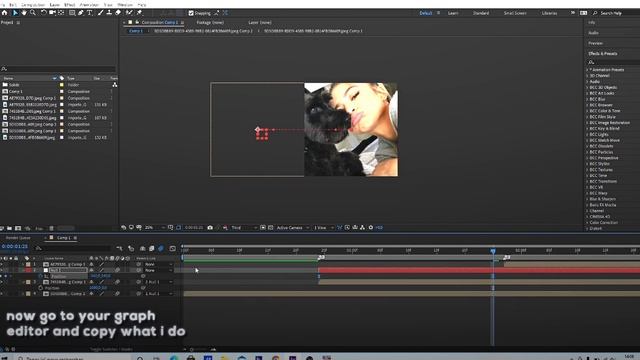Select the Learn workspace
Screen dimensions: 640x360
click(x=453, y=13)
